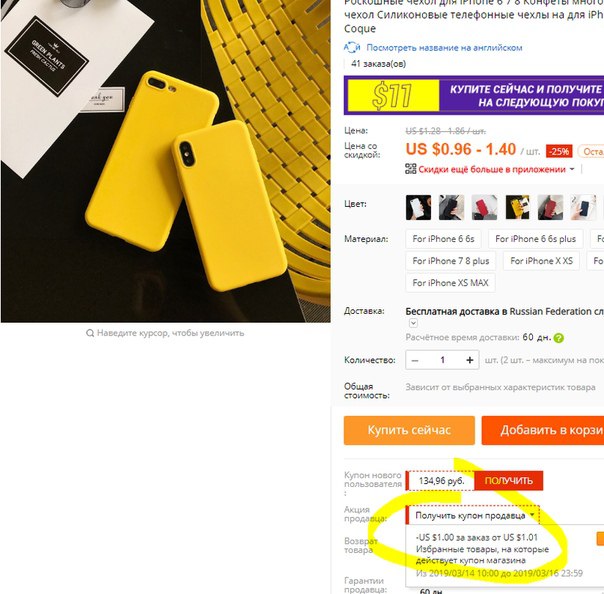Viewport: 604px width, 594px height.
Task: Click the green delivery time help icon
Action: tap(559, 338)
